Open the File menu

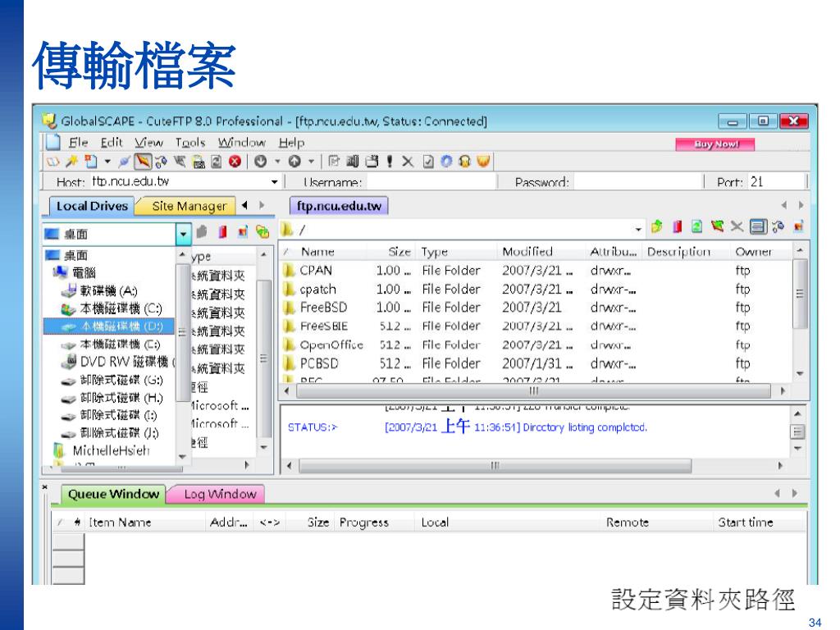coord(78,143)
